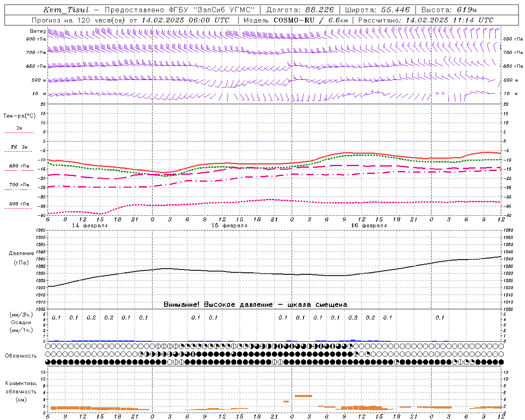Select the Рассчитано: 14.02.2025 11:14 UTC text
525x420 pixels.
426,20
